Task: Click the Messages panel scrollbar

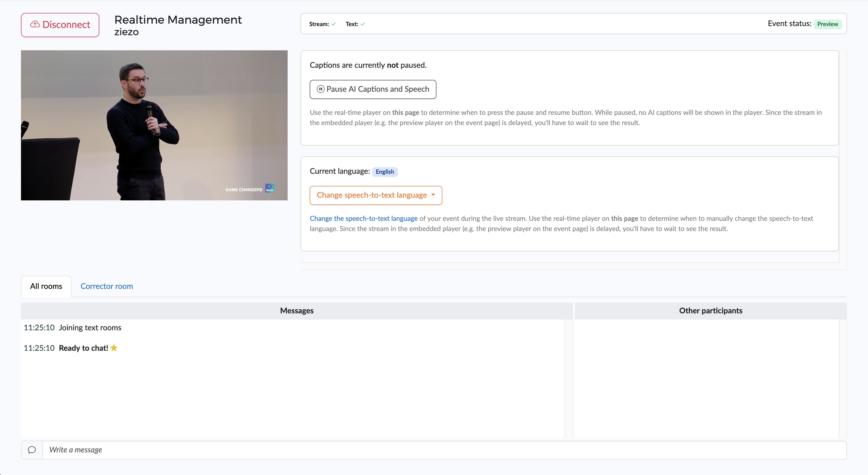Action: (569, 379)
